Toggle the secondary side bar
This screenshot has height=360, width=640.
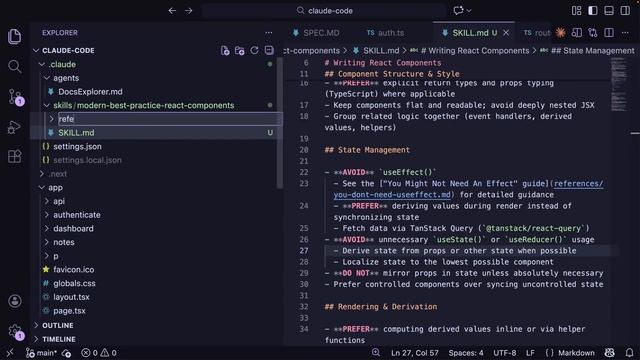[625, 11]
